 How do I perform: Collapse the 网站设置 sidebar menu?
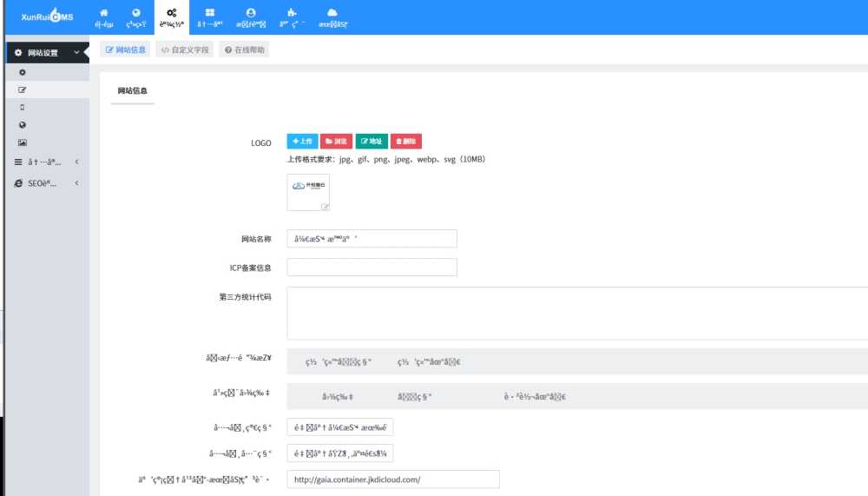coord(48,53)
